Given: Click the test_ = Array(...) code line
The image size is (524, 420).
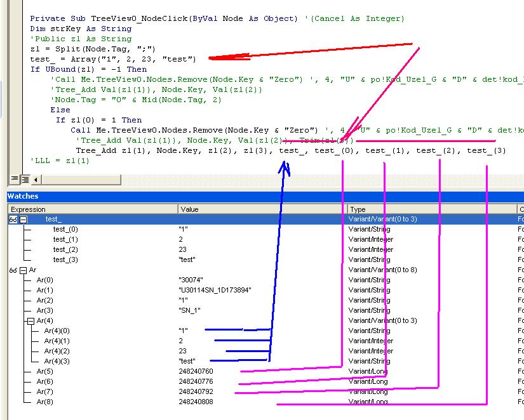Looking at the screenshot, I should (x=113, y=60).
